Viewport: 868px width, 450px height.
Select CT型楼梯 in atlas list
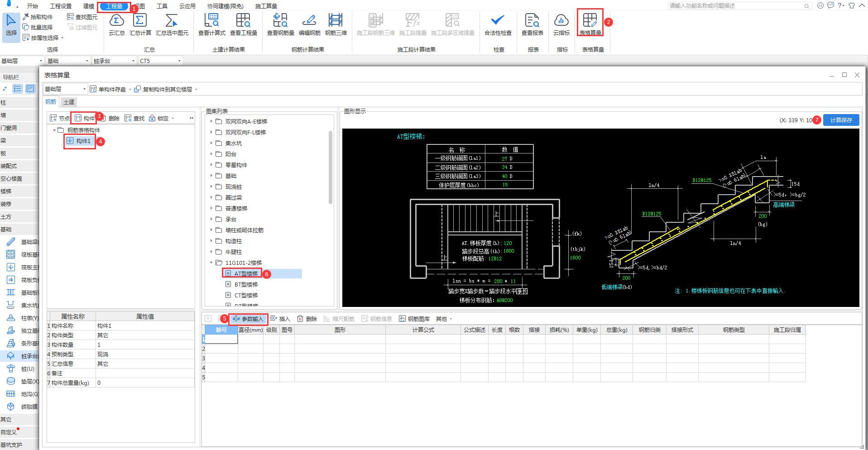246,295
